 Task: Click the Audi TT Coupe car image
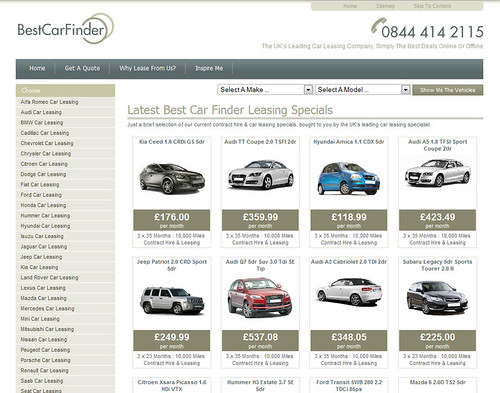tap(260, 174)
